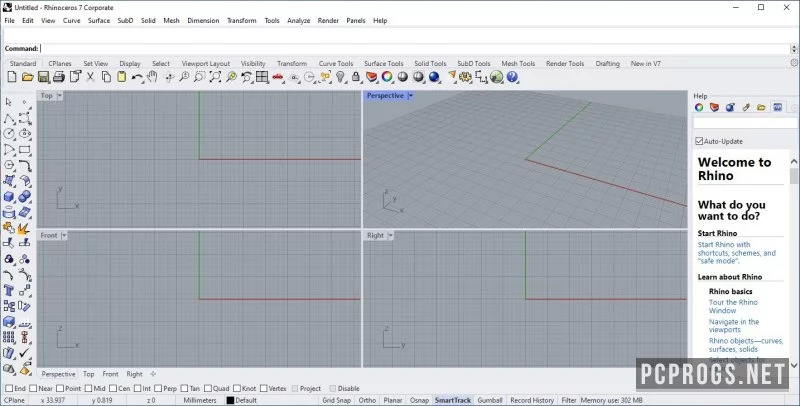800x406 pixels.
Task: Select the Pan hand tool
Action: (x=153, y=77)
